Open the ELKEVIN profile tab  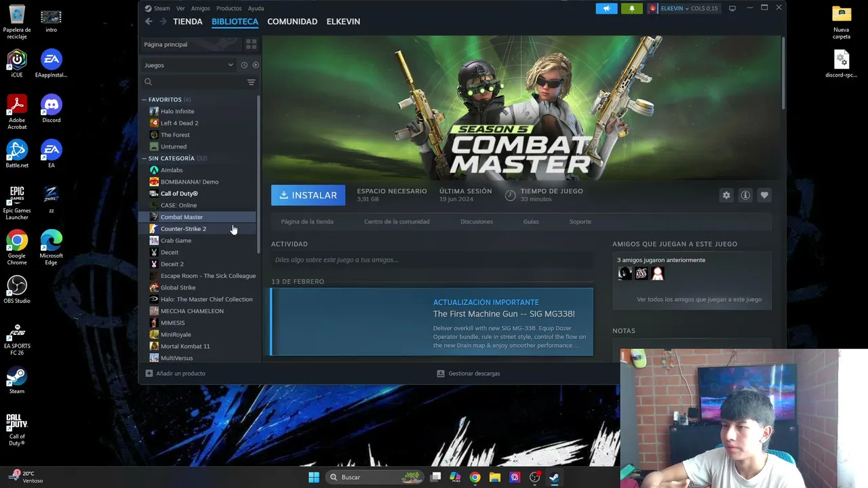pos(343,22)
